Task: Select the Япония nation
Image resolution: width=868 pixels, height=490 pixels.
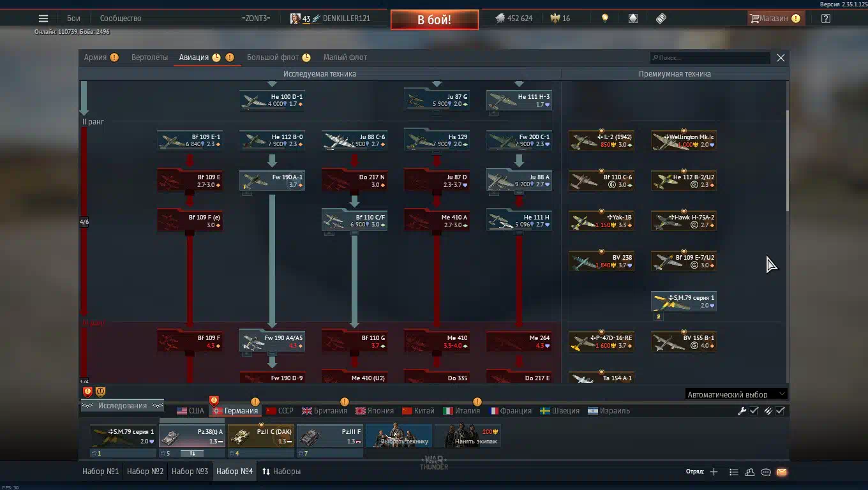Action: tap(375, 411)
